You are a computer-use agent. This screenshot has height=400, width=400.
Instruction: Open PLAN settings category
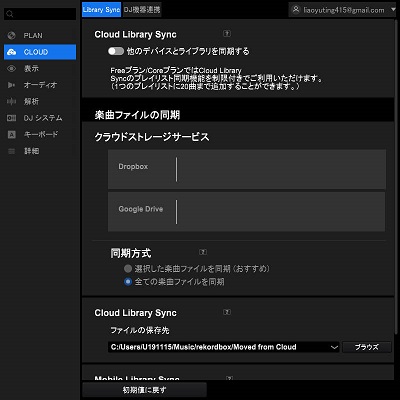click(x=40, y=35)
